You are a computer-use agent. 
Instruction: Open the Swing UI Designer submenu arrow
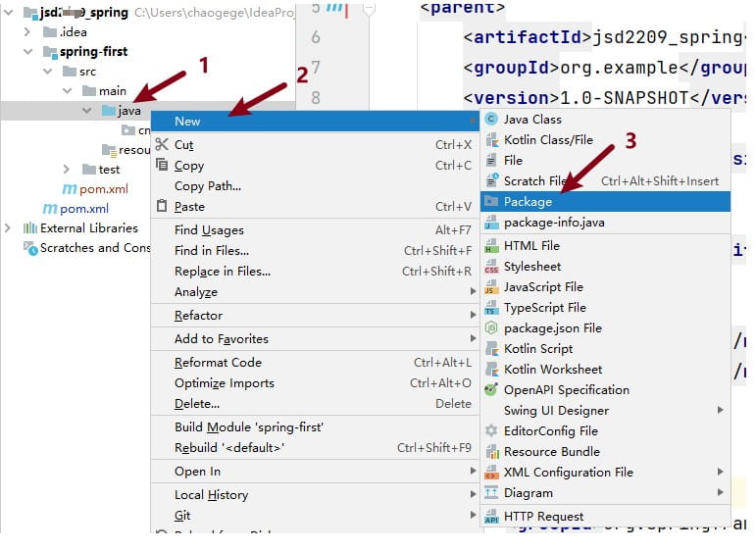[721, 410]
